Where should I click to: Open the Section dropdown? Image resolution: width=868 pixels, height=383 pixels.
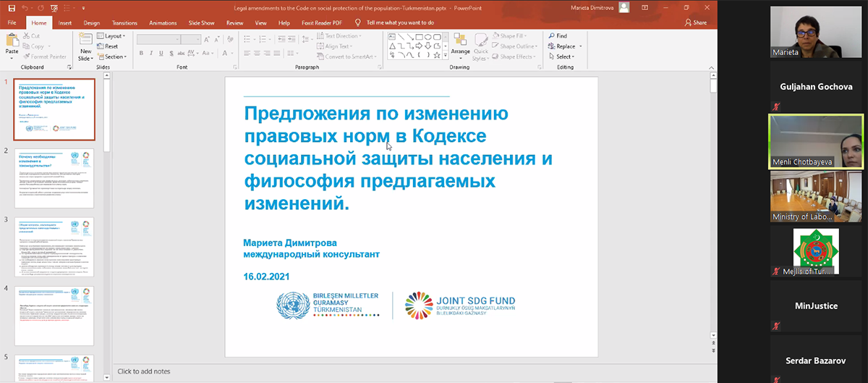click(x=114, y=56)
